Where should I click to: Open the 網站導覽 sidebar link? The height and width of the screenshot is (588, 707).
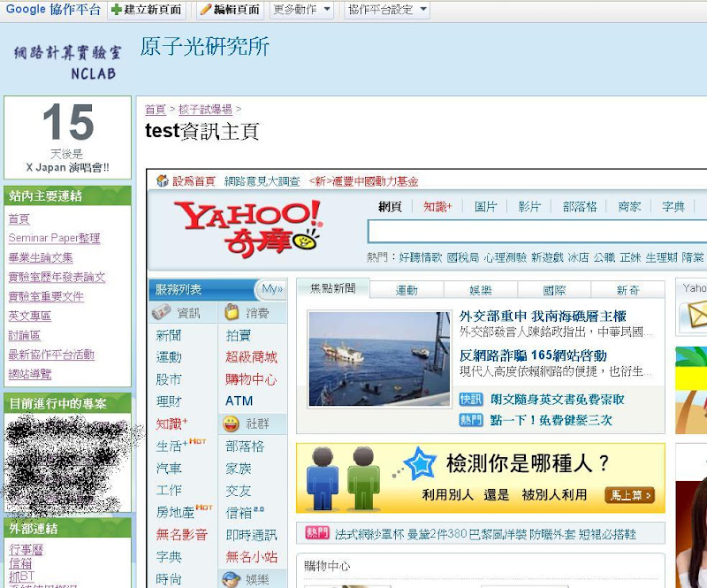click(x=30, y=374)
